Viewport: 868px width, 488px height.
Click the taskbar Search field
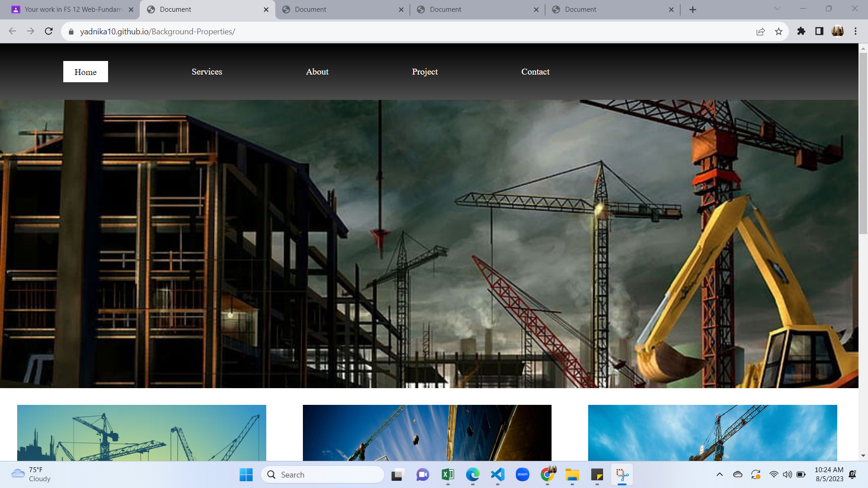323,474
